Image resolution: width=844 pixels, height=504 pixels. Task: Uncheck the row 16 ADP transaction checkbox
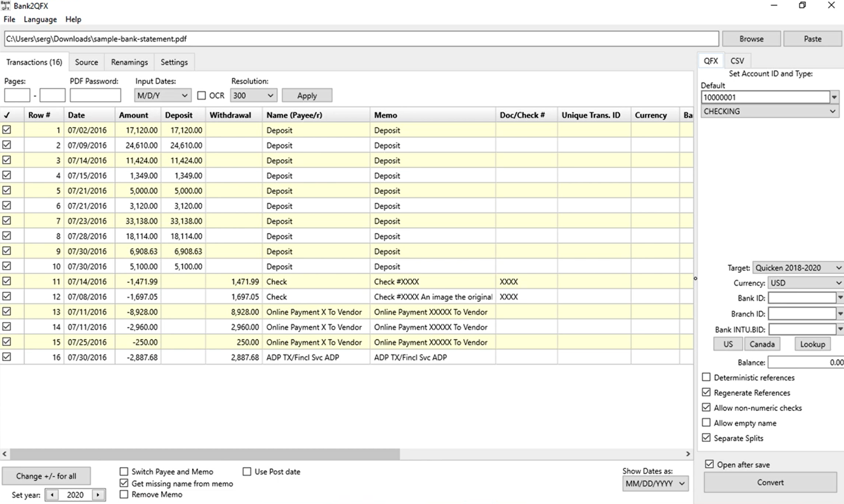pos(7,357)
